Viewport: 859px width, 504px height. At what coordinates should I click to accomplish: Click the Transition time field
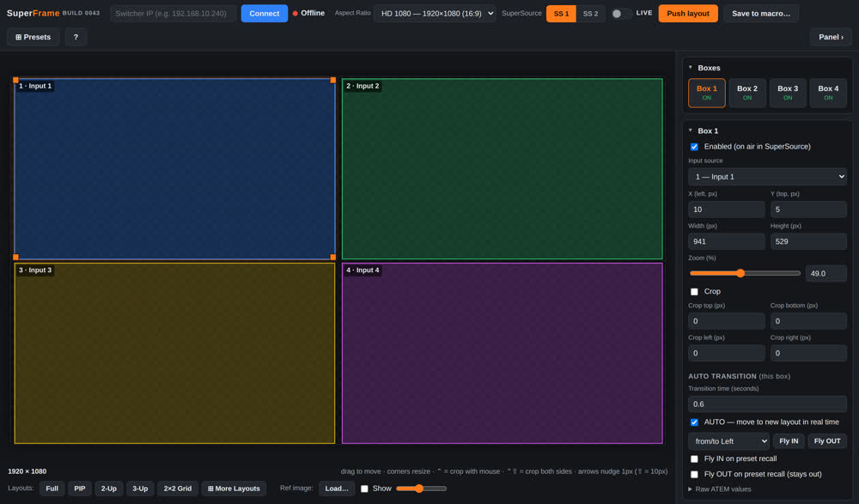[x=767, y=404]
